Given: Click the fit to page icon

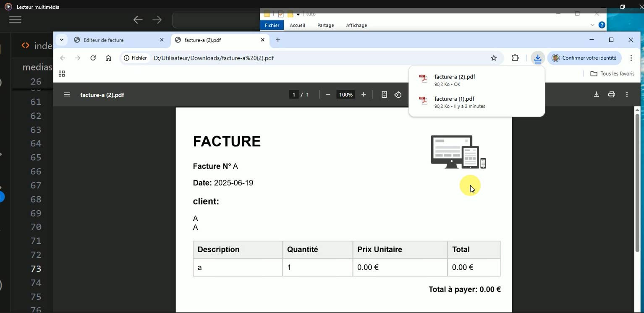Looking at the screenshot, I should click(x=384, y=94).
